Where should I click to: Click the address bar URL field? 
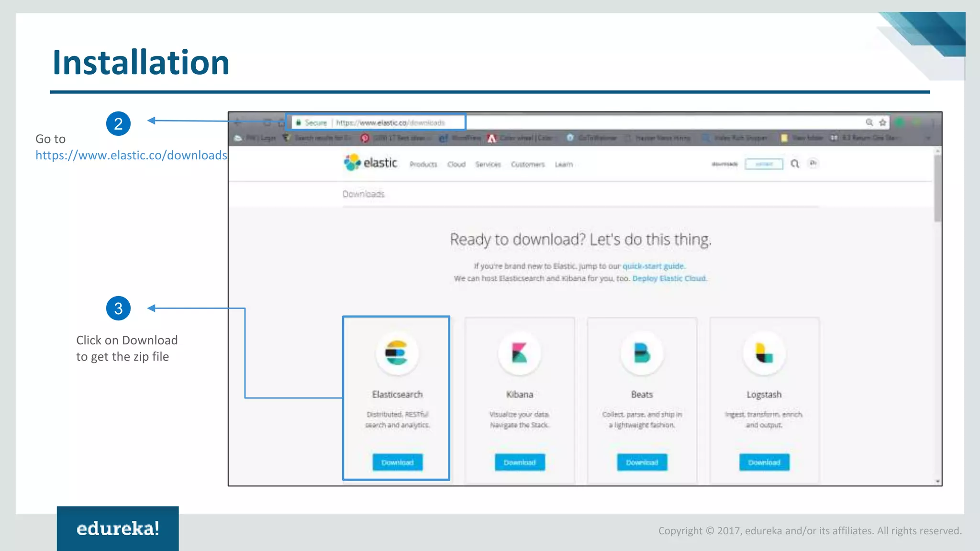coord(390,123)
